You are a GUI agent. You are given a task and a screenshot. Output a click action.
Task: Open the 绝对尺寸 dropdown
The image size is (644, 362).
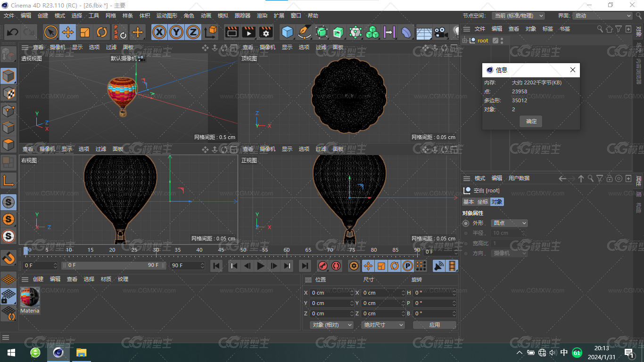tap(383, 325)
